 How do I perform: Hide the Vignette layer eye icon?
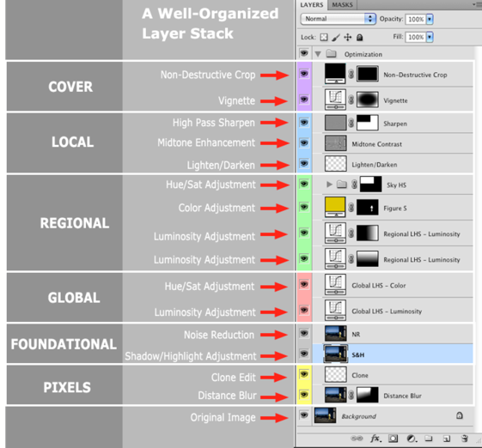click(x=304, y=100)
